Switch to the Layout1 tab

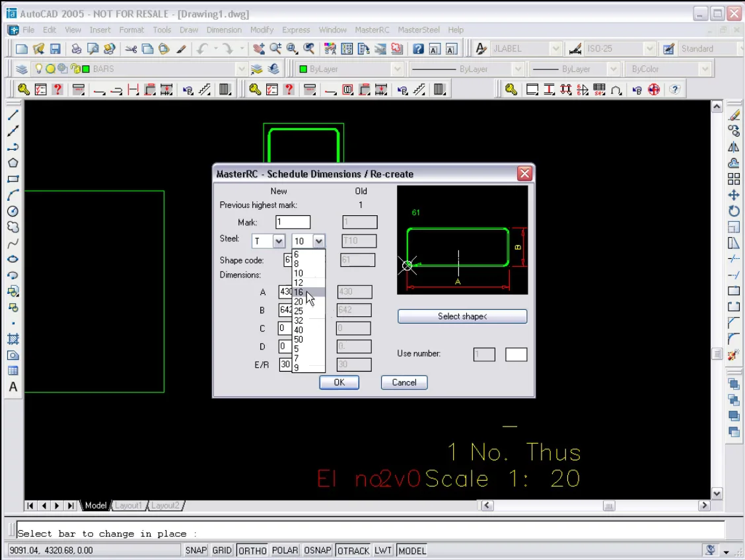coord(128,505)
